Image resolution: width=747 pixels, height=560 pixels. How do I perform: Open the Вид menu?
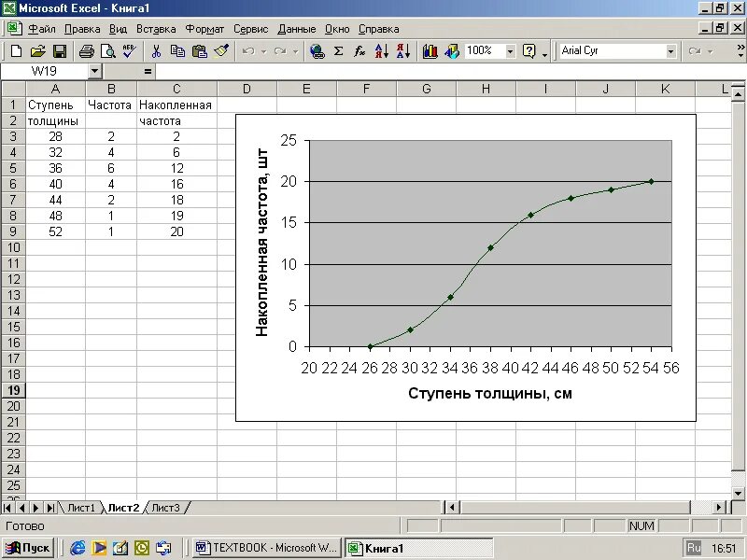pos(118,29)
